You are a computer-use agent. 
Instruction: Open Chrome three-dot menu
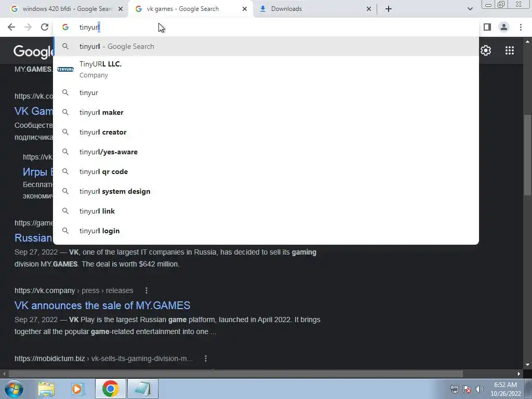coord(521,27)
